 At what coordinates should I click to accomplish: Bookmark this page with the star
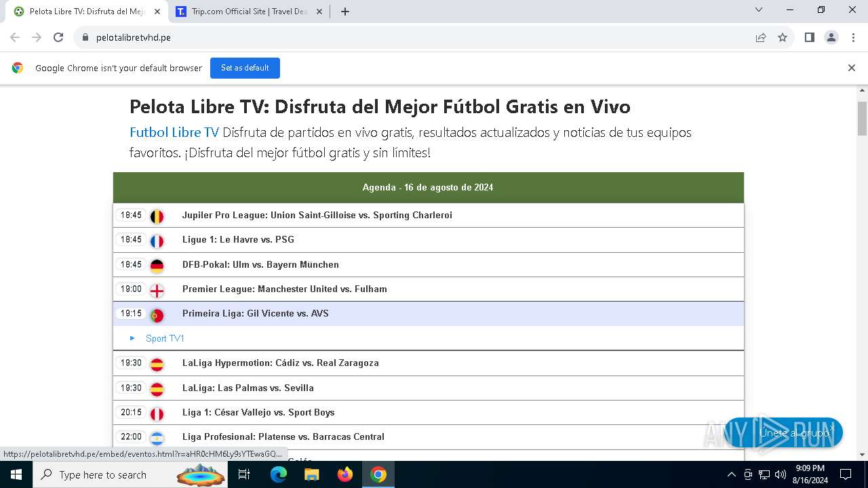pyautogui.click(x=783, y=37)
